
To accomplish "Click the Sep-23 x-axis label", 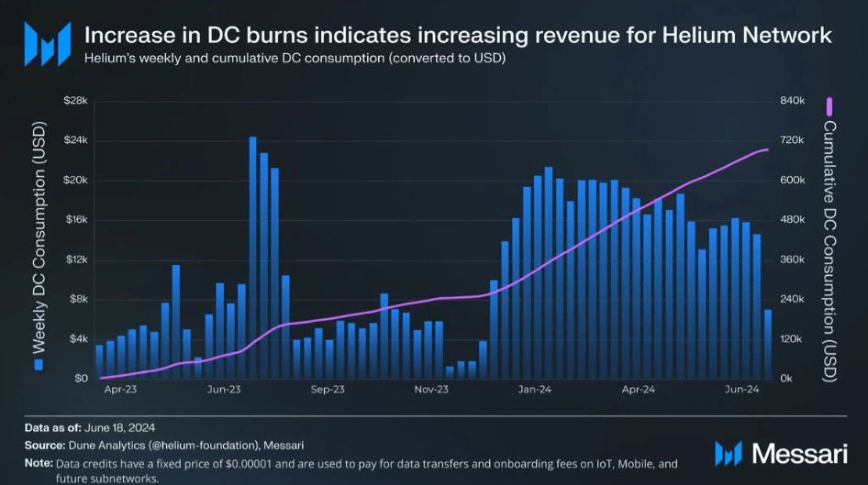I will click(328, 390).
